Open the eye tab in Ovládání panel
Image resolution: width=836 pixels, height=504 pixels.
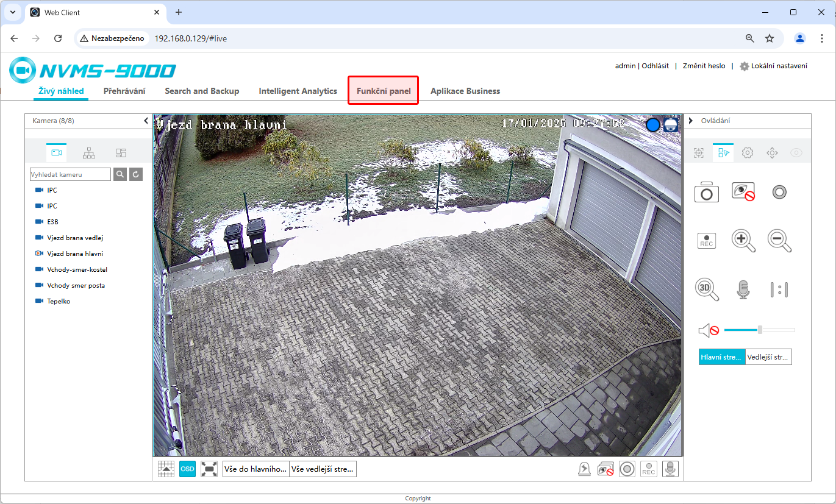point(796,153)
